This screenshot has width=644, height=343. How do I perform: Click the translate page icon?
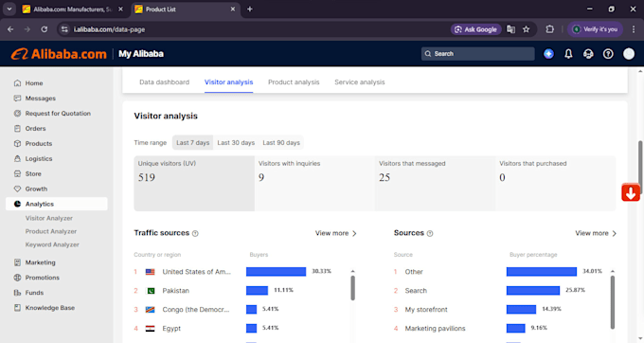coord(510,29)
